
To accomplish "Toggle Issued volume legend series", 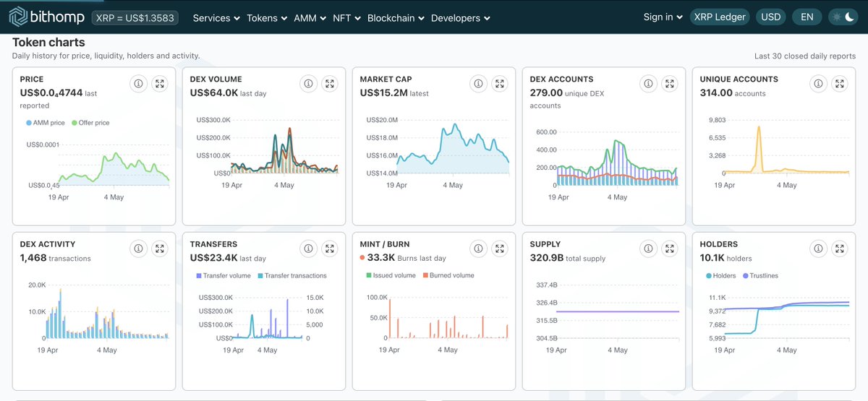I will tap(391, 276).
